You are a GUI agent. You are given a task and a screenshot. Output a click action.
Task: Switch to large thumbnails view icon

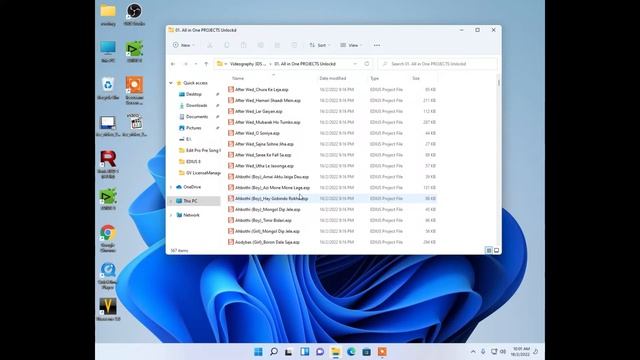pyautogui.click(x=496, y=251)
